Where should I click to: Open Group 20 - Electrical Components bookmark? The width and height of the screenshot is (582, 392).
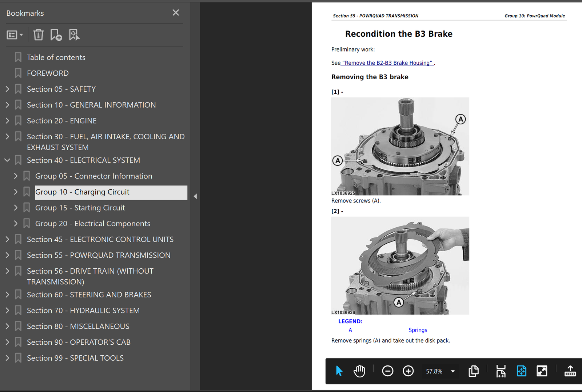coord(93,224)
